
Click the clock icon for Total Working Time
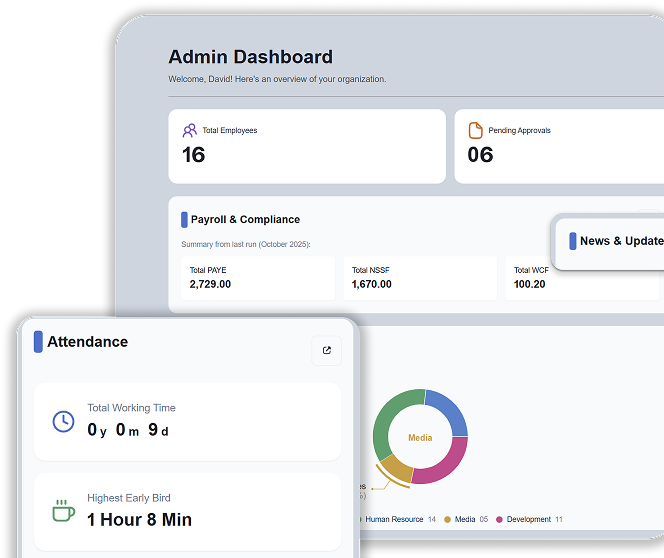tap(63, 421)
